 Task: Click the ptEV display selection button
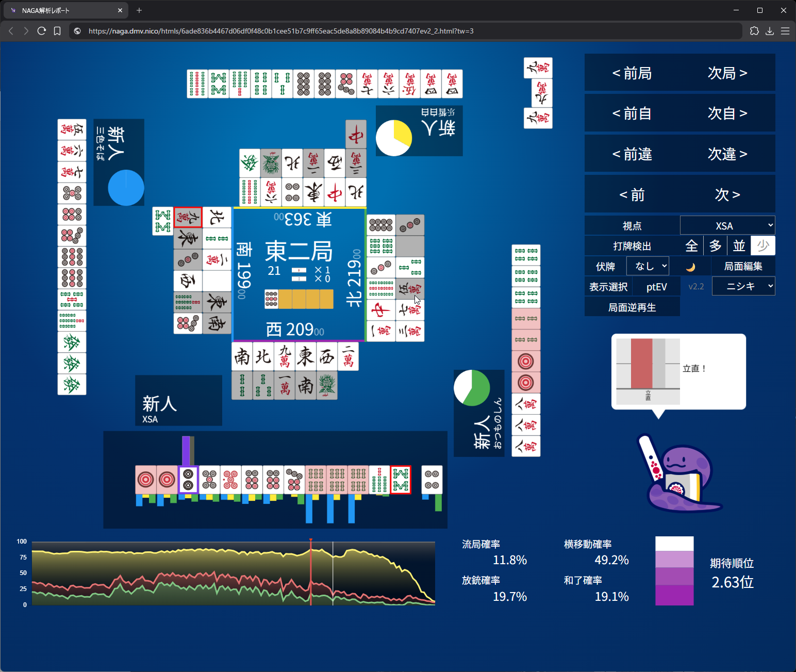point(656,287)
